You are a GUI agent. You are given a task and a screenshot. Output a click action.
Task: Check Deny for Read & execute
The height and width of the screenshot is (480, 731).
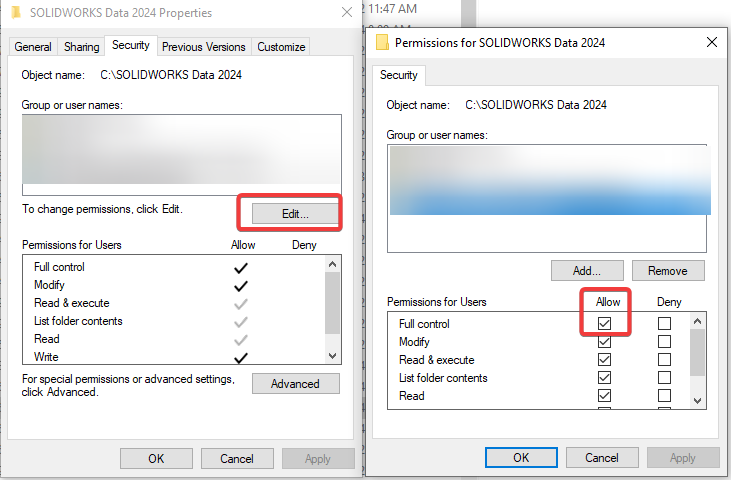[x=664, y=360]
